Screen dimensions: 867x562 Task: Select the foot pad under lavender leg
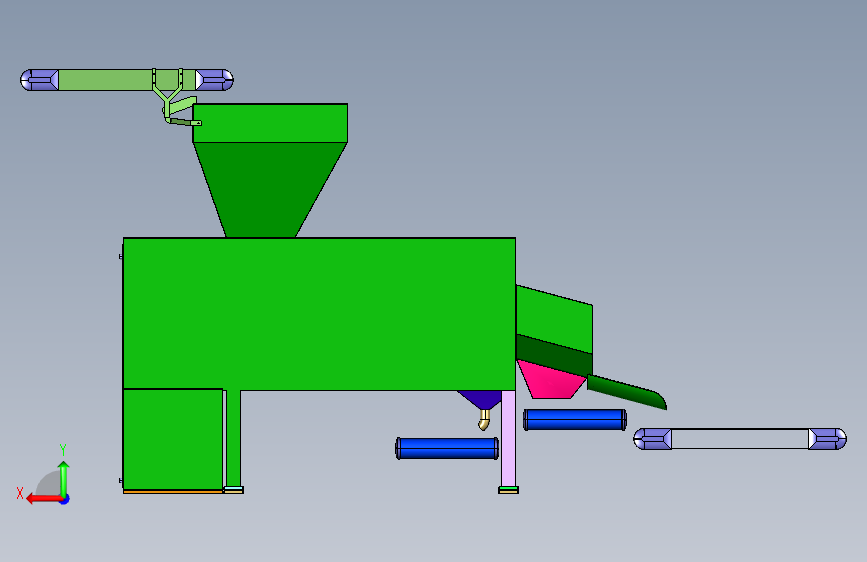[x=508, y=490]
